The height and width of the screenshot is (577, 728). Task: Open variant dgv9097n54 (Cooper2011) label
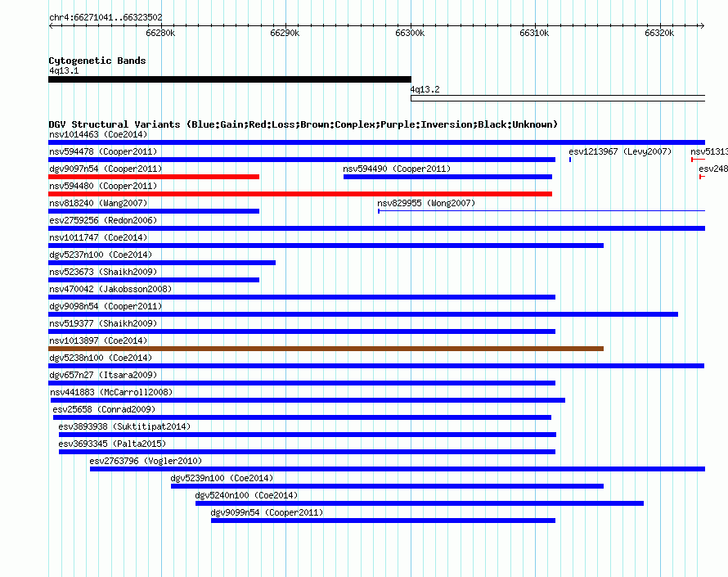coord(106,169)
